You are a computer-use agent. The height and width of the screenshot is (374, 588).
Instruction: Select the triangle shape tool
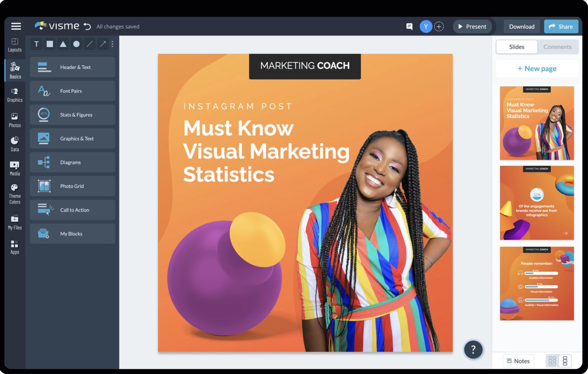click(63, 44)
